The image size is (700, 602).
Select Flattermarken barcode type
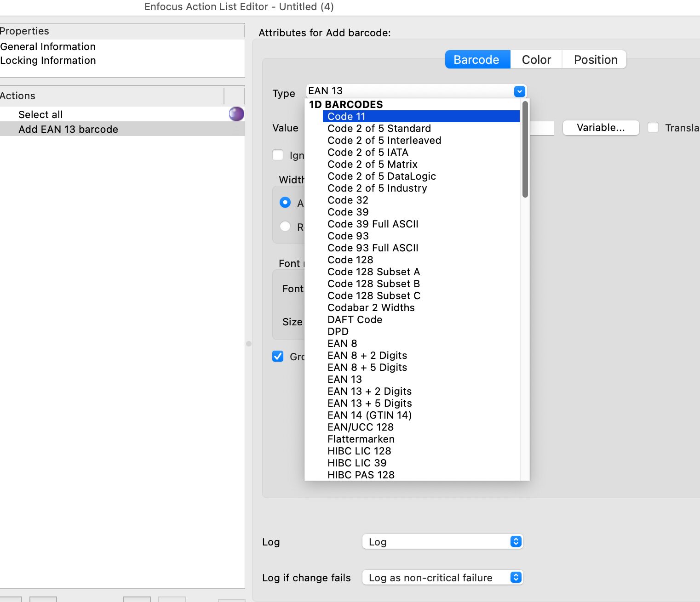click(361, 439)
